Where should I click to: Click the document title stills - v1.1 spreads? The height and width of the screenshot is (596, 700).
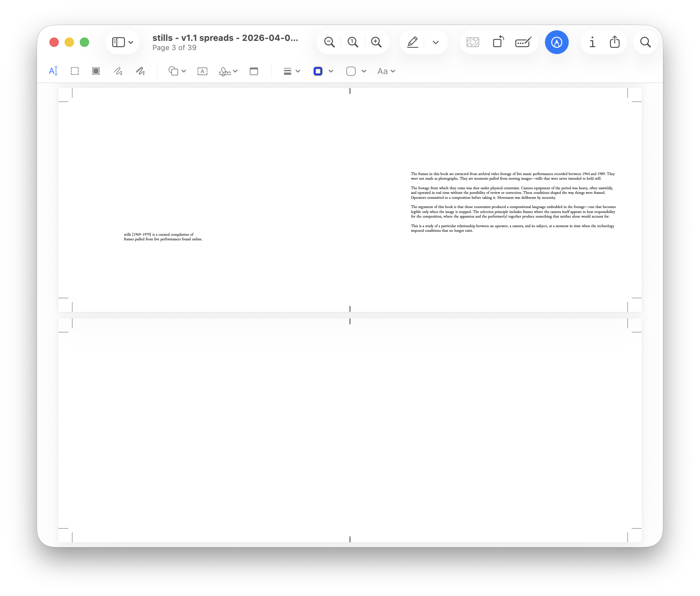(x=225, y=38)
